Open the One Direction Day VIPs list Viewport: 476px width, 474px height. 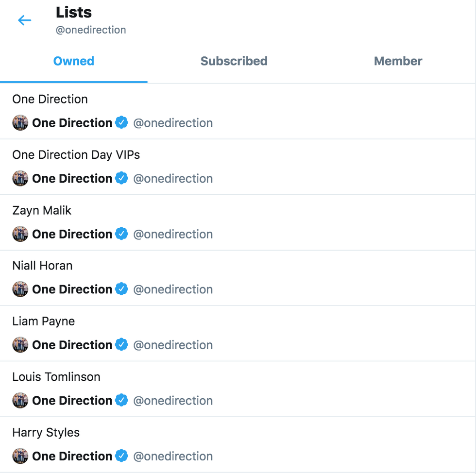[76, 155]
